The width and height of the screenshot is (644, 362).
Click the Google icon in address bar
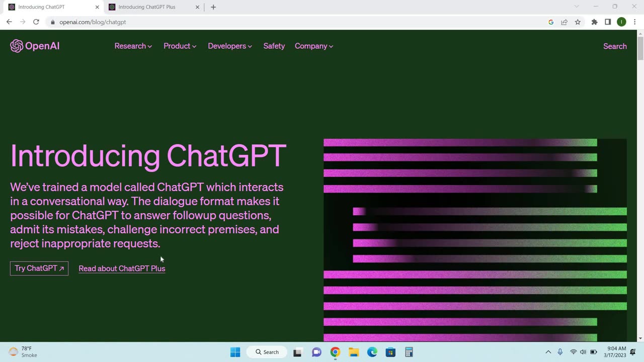tap(551, 22)
